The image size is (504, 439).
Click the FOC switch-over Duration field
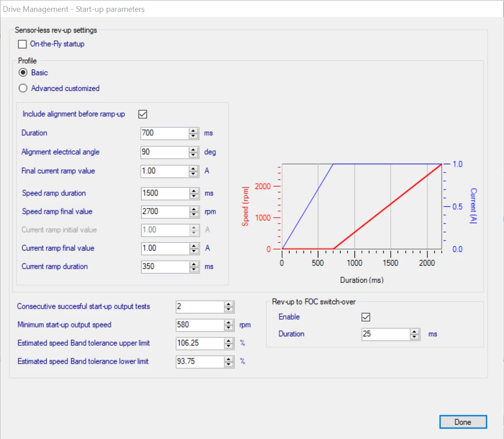(386, 334)
